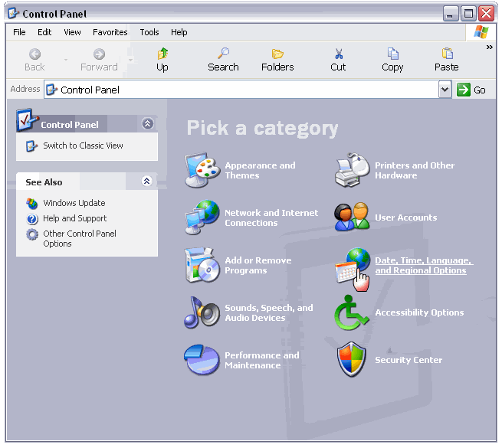Show more toolbar buttons via chevron
This screenshot has height=448, width=502.
(x=490, y=47)
